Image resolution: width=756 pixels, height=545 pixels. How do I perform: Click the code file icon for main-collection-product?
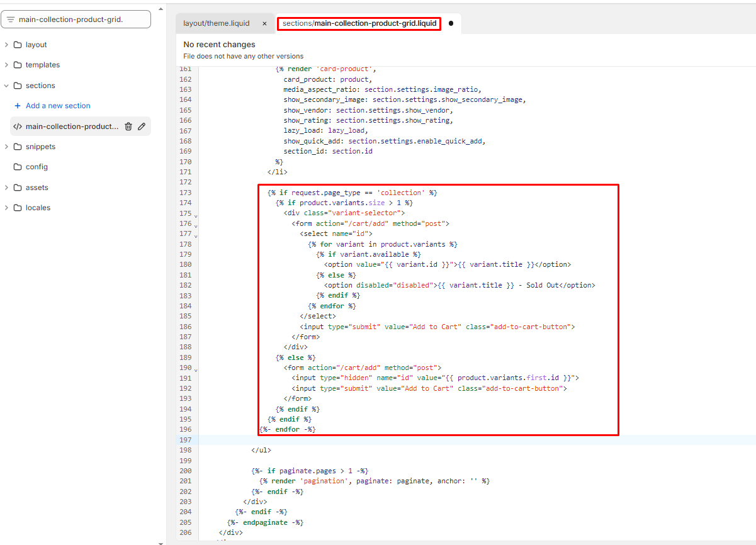pos(18,126)
